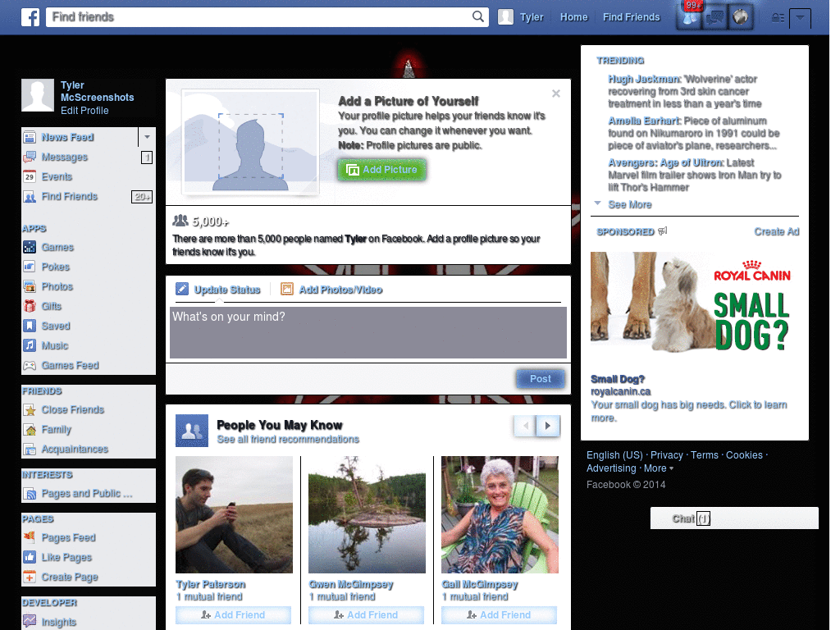This screenshot has height=630, width=840.
Task: Click Events calendar icon
Action: pos(30,177)
